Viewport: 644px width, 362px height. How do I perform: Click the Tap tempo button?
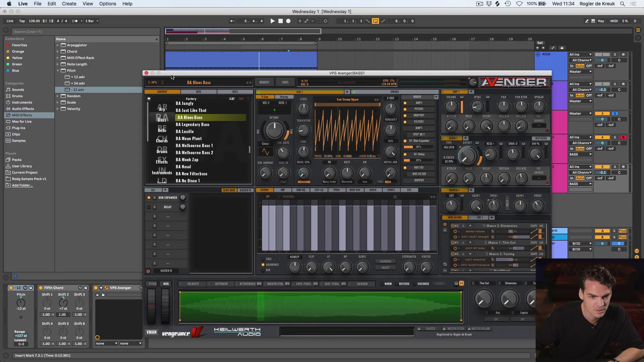coord(22,21)
